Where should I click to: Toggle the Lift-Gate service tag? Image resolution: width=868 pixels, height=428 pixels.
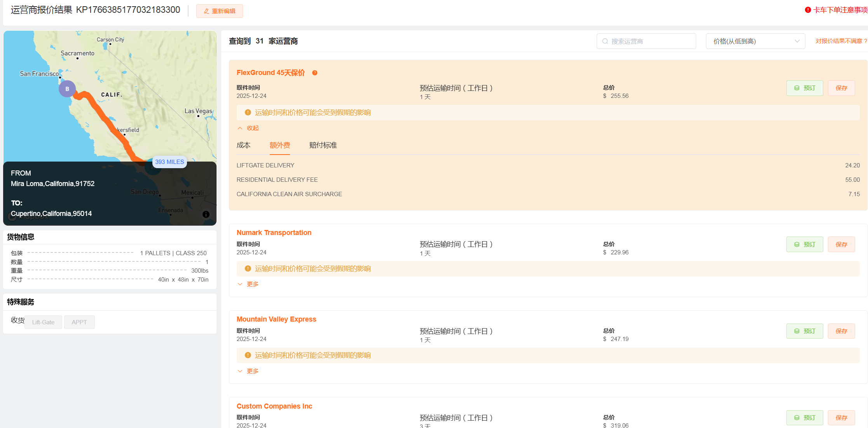43,322
